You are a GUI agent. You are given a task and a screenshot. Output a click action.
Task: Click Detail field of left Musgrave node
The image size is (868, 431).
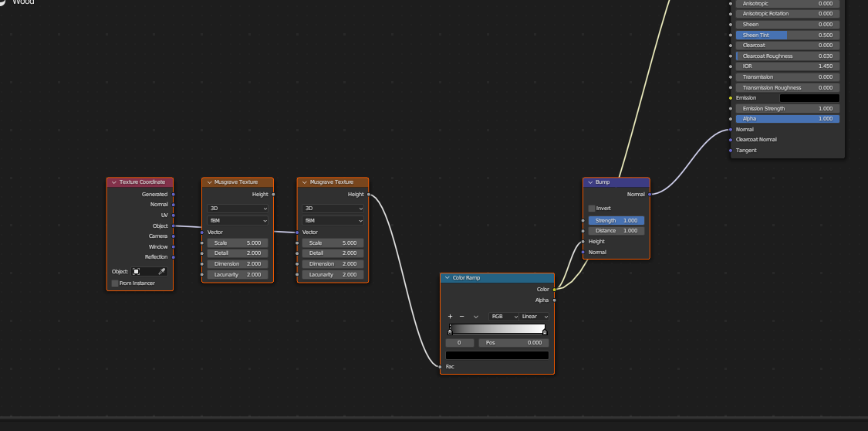(x=238, y=253)
